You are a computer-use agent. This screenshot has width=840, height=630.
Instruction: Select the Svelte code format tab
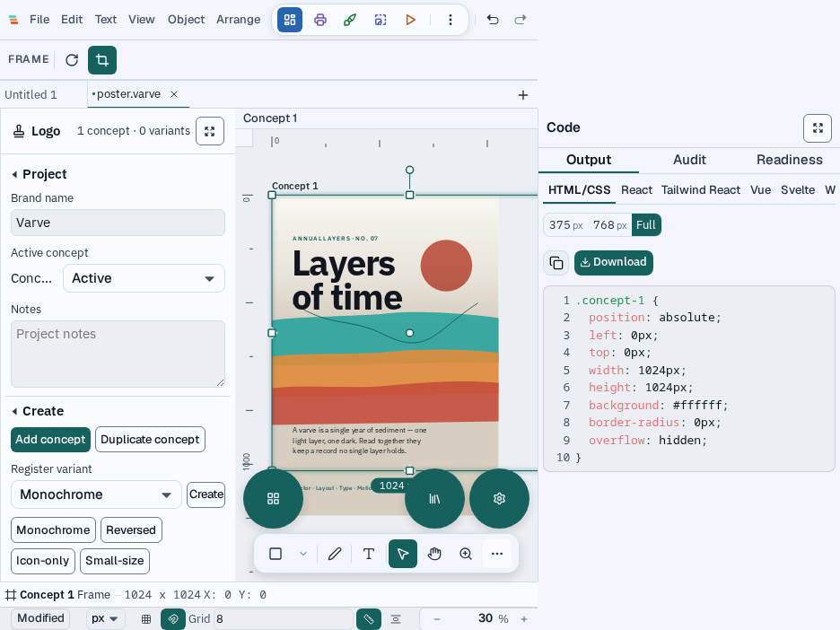pyautogui.click(x=798, y=190)
